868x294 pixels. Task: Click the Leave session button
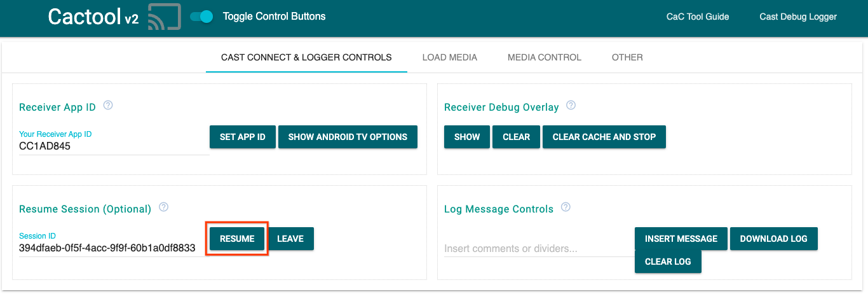[x=290, y=239]
